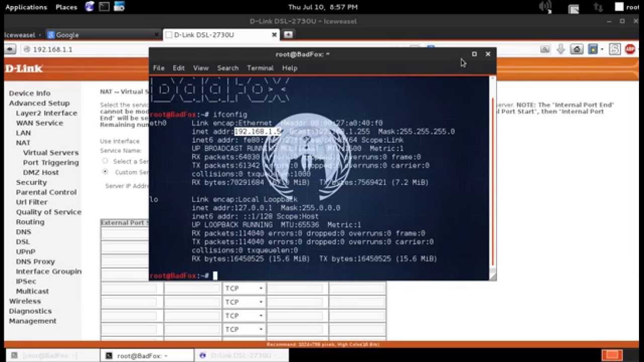The image size is (644, 362).
Task: Click the screenshot tool icon in top panel
Action: click(119, 7)
